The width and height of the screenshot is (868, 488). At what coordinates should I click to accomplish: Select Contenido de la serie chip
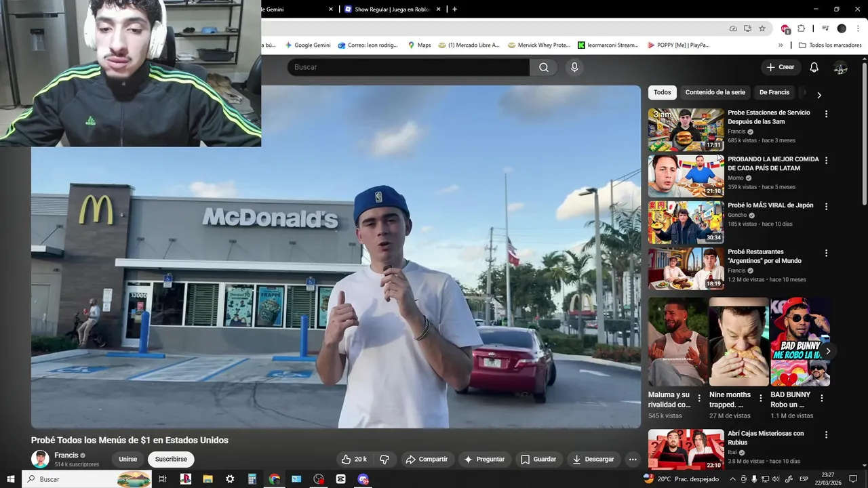[x=715, y=92]
